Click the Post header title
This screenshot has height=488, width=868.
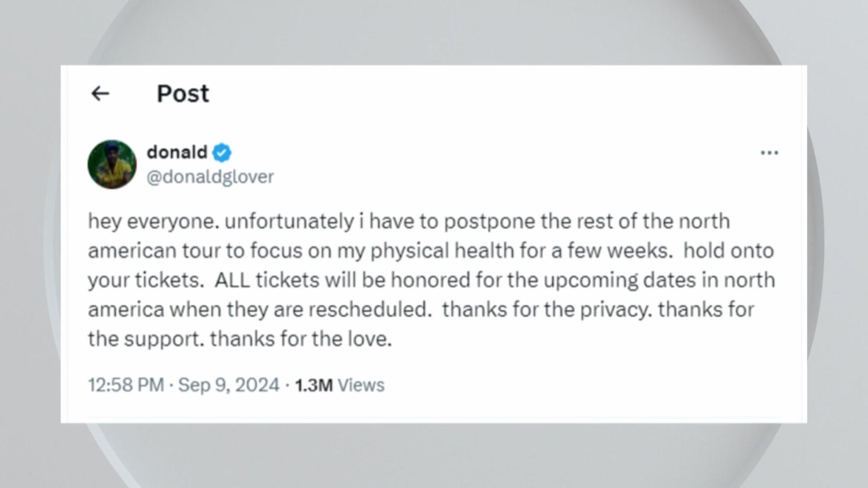pos(183,94)
